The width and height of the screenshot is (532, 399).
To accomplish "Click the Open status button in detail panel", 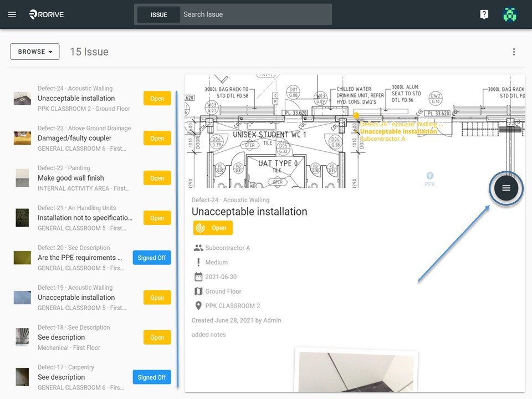I will tap(213, 228).
